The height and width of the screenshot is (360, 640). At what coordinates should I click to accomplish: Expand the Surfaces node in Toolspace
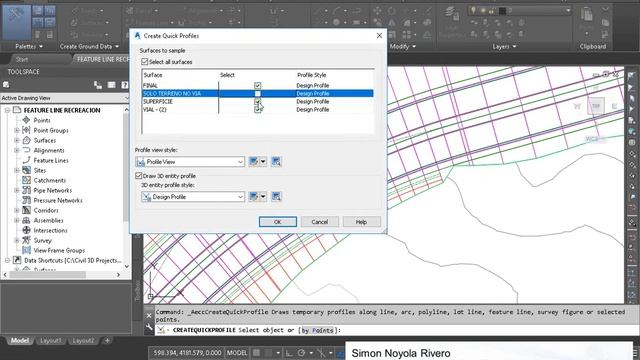[x=17, y=140]
